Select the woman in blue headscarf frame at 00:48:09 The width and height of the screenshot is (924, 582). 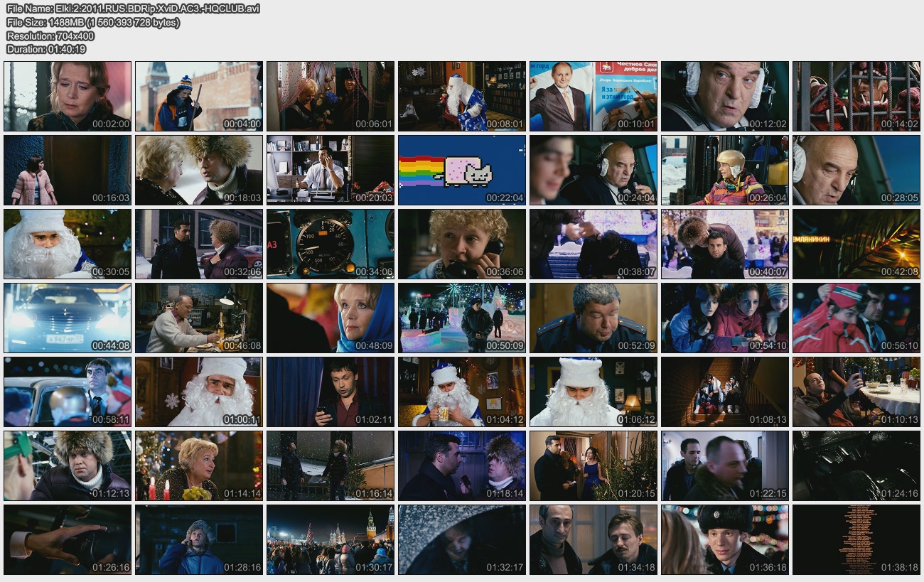[331, 318]
